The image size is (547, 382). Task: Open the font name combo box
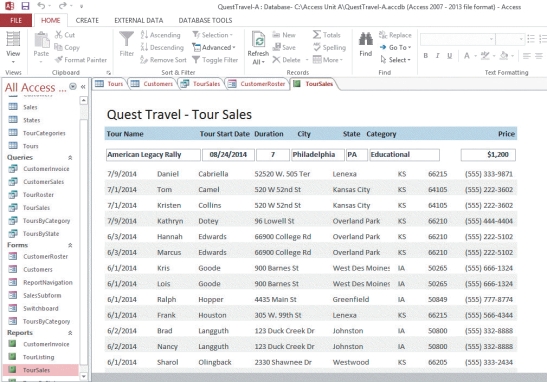[x=458, y=39]
